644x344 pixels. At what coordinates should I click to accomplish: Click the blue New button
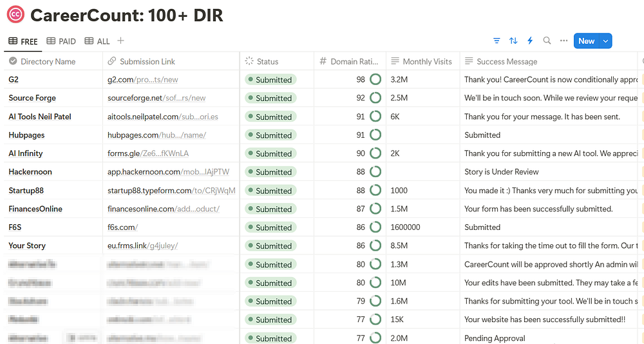(x=586, y=41)
